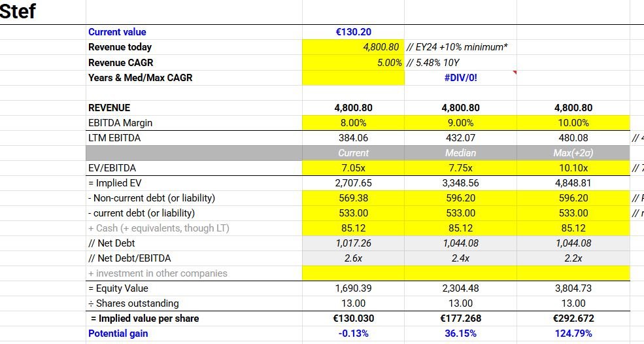The width and height of the screenshot is (644, 344).
Task: Click the #DIV/0! error cell
Action: pyautogui.click(x=460, y=77)
